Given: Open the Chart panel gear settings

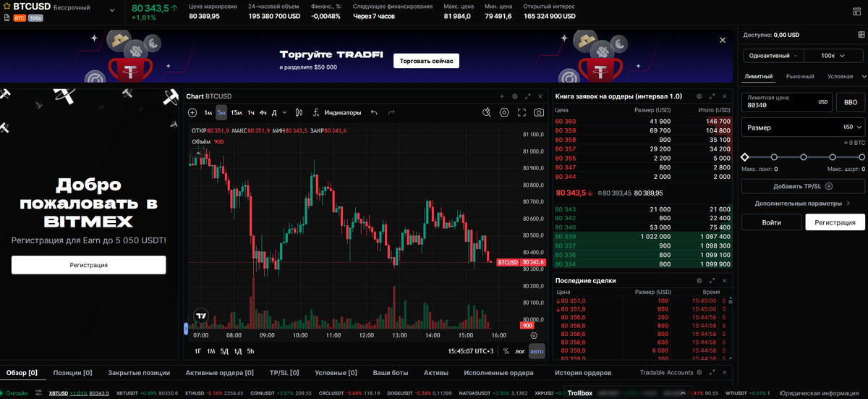Looking at the screenshot, I should [x=515, y=96].
